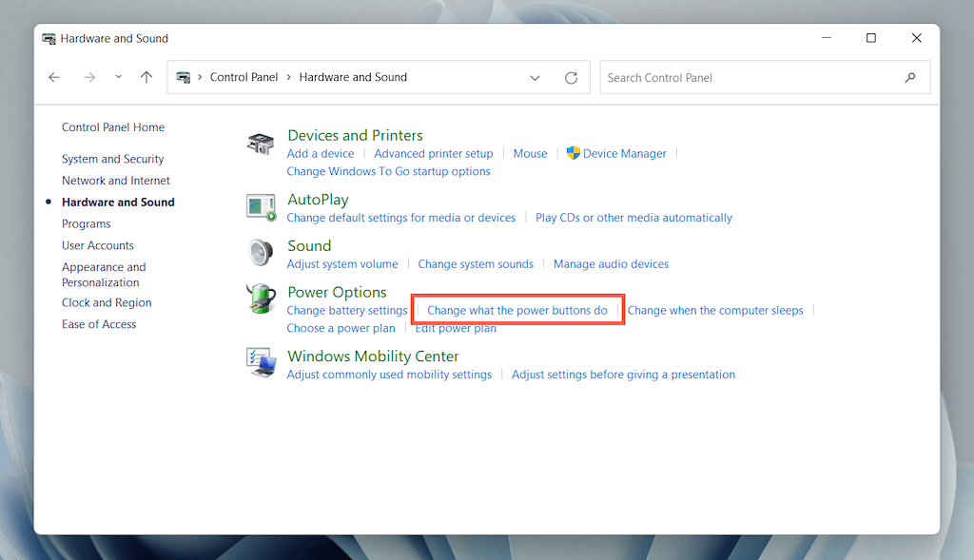
Task: Open the Windows Mobility Center heading
Action: (373, 357)
